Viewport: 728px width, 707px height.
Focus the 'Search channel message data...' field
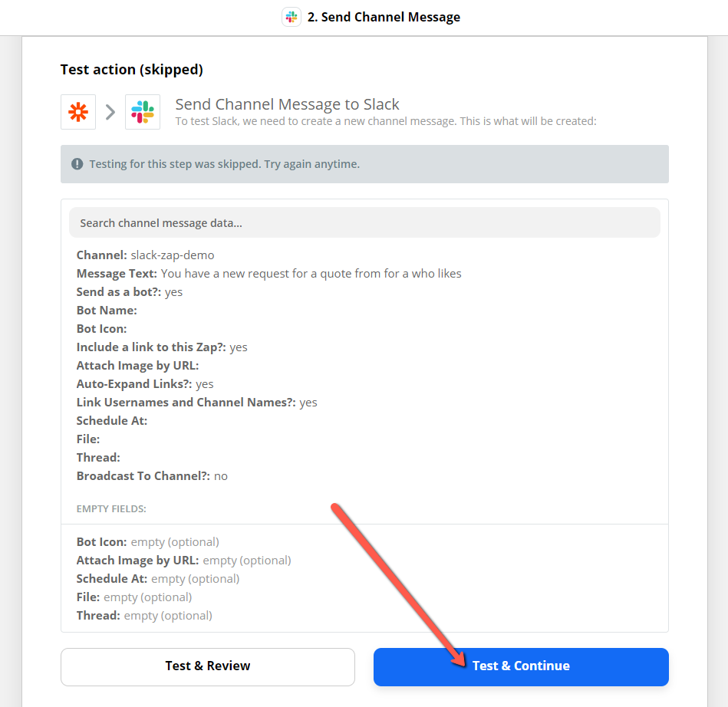point(364,223)
